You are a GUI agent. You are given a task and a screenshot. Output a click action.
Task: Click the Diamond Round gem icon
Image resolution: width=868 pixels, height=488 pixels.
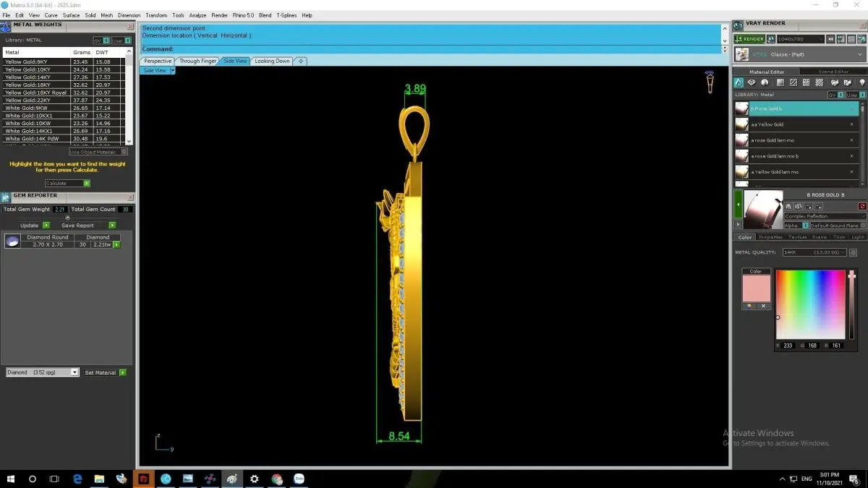click(x=12, y=241)
